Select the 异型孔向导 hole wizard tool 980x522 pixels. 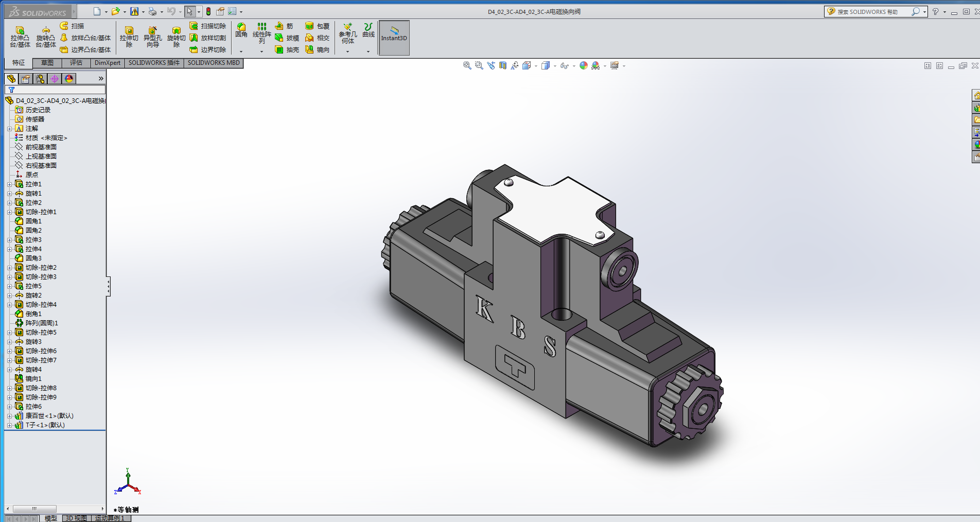click(152, 32)
